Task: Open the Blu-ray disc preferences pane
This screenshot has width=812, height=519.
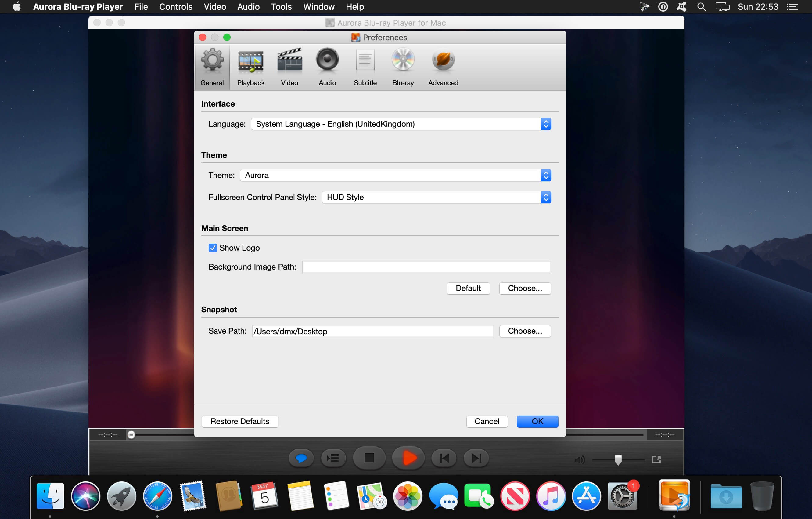Action: [403, 67]
